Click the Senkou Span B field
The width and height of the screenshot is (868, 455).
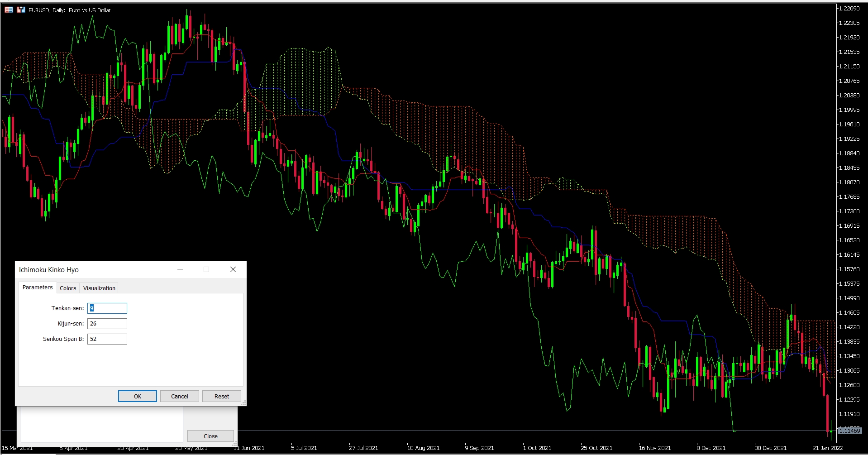(x=107, y=339)
